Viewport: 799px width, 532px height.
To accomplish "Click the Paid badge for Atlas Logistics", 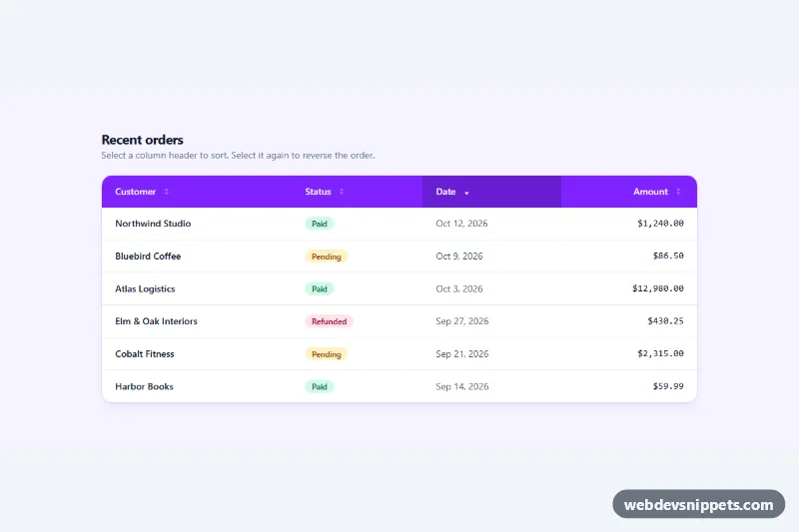I will pyautogui.click(x=320, y=288).
